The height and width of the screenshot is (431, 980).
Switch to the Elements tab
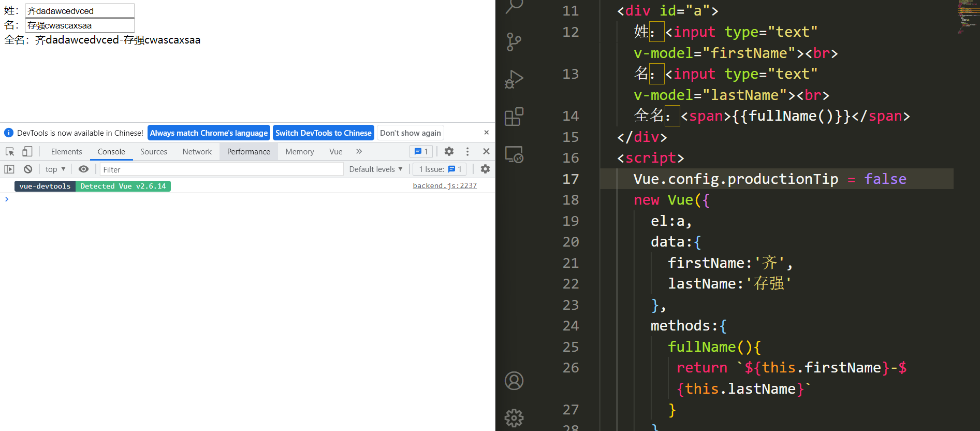pyautogui.click(x=66, y=151)
